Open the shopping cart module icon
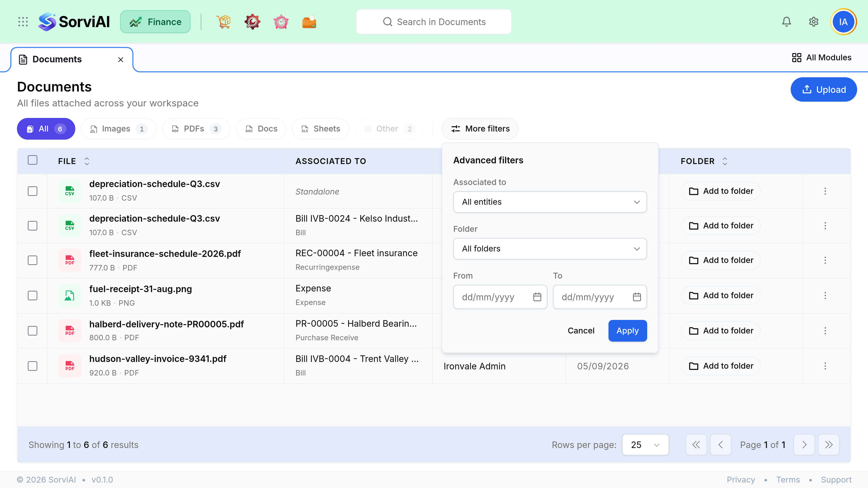868x488 pixels. tap(224, 22)
